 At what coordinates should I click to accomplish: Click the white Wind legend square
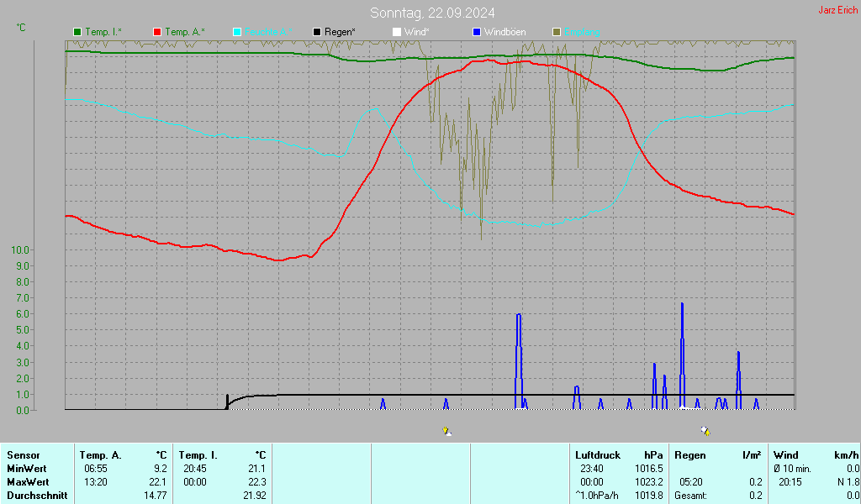[397, 32]
